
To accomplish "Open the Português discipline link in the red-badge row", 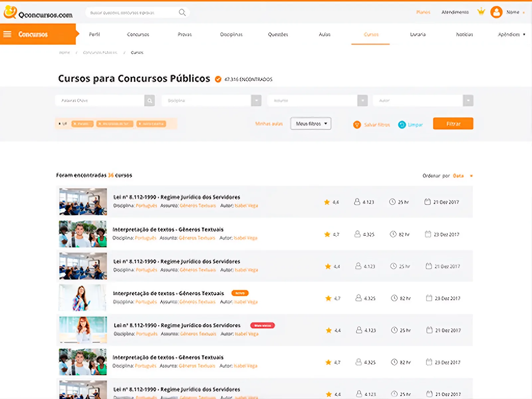I will point(147,334).
